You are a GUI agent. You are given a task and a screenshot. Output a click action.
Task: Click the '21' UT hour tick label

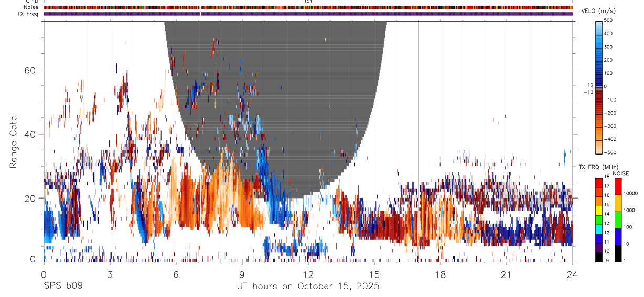pyautogui.click(x=506, y=274)
